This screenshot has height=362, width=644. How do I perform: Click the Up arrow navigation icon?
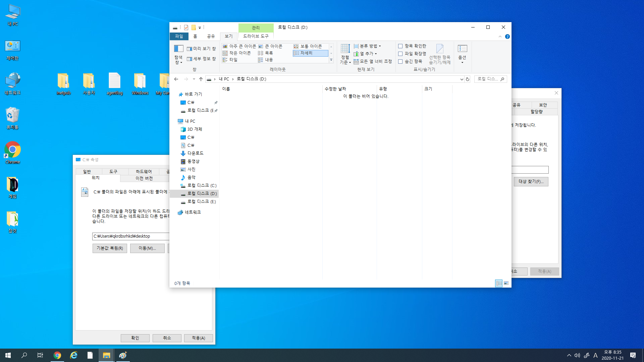click(201, 79)
